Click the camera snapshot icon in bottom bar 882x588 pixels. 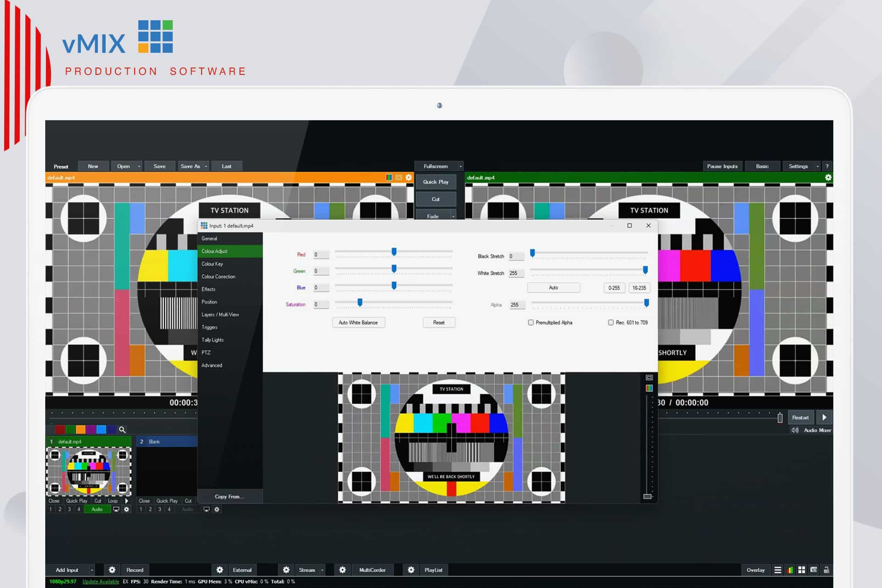(814, 570)
